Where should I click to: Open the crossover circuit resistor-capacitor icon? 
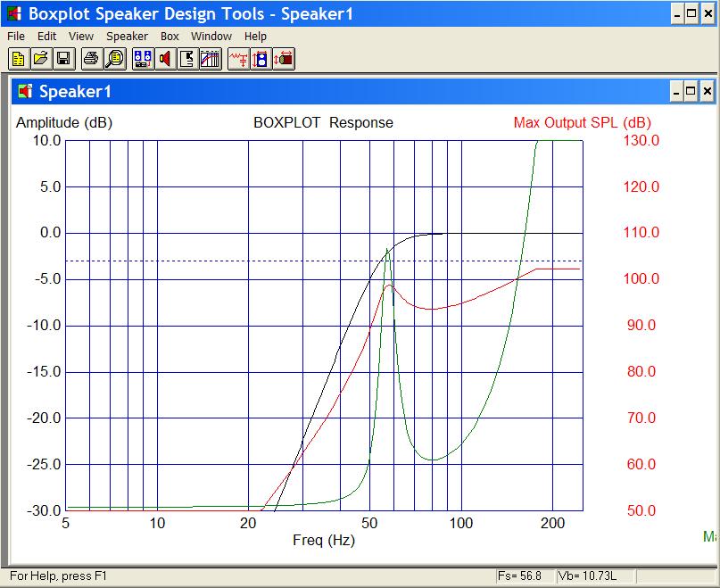(x=239, y=59)
